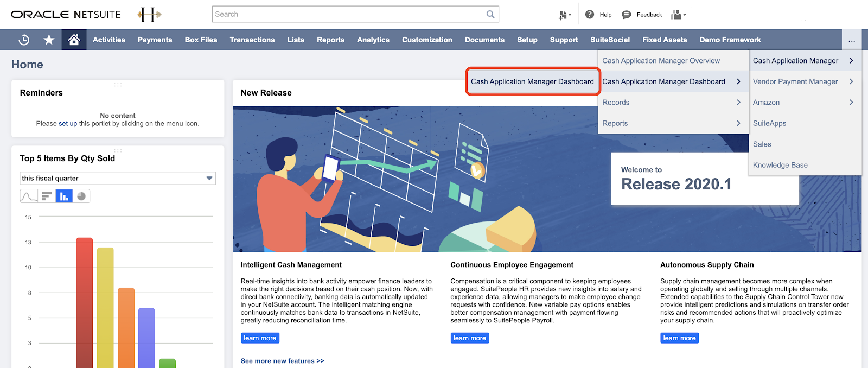Open the Customization menu

427,40
